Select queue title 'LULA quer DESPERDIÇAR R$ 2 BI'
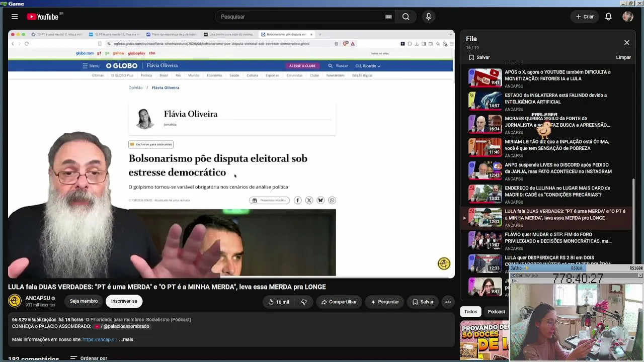The width and height of the screenshot is (644, 362). click(558, 261)
